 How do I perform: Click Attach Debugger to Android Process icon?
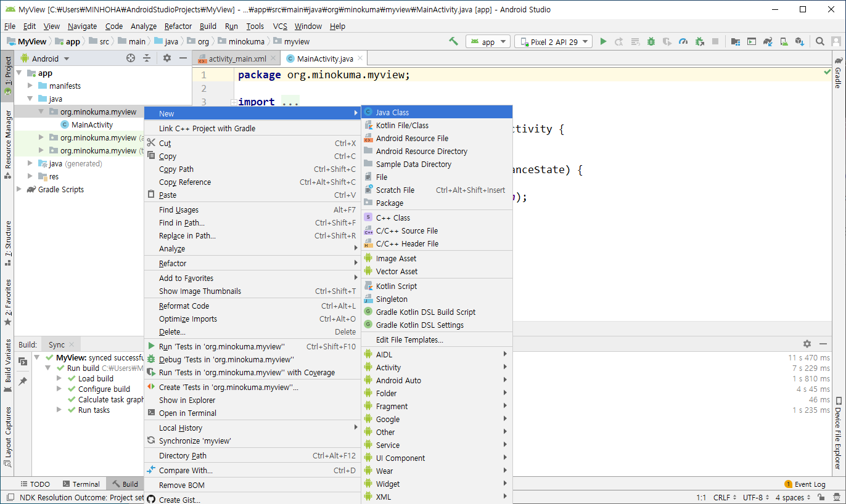pos(699,41)
